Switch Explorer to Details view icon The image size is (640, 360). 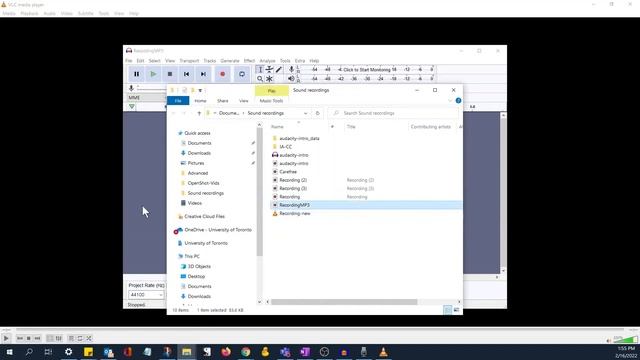point(447,310)
